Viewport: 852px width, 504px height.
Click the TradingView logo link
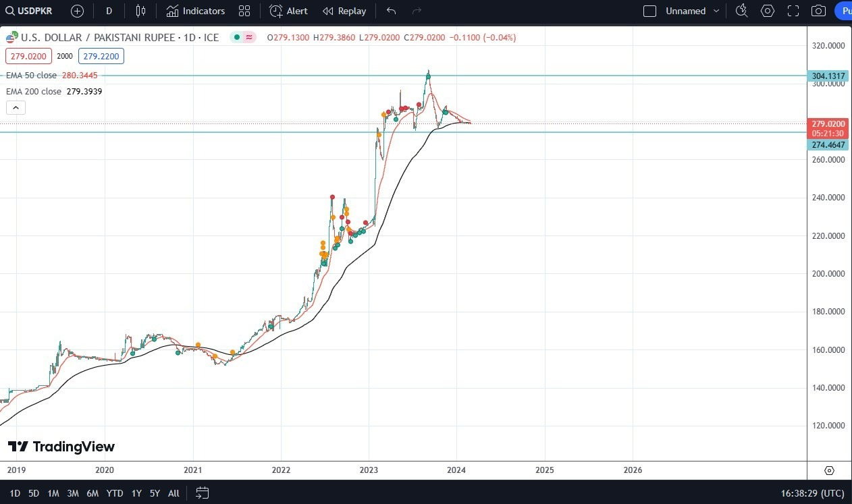tap(61, 447)
